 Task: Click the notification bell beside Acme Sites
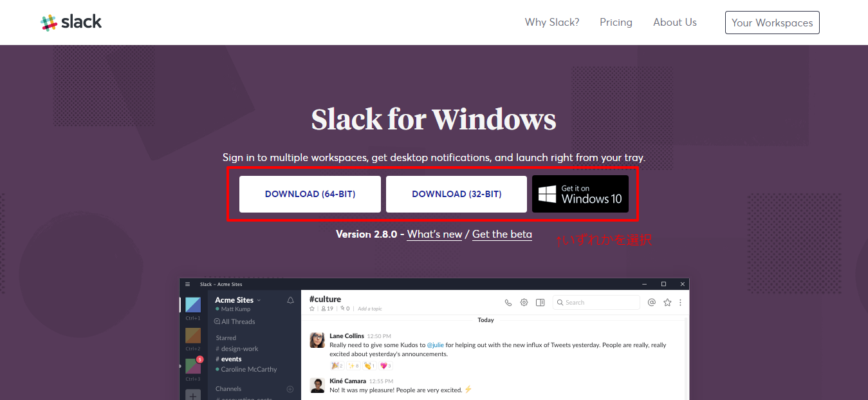pyautogui.click(x=290, y=300)
